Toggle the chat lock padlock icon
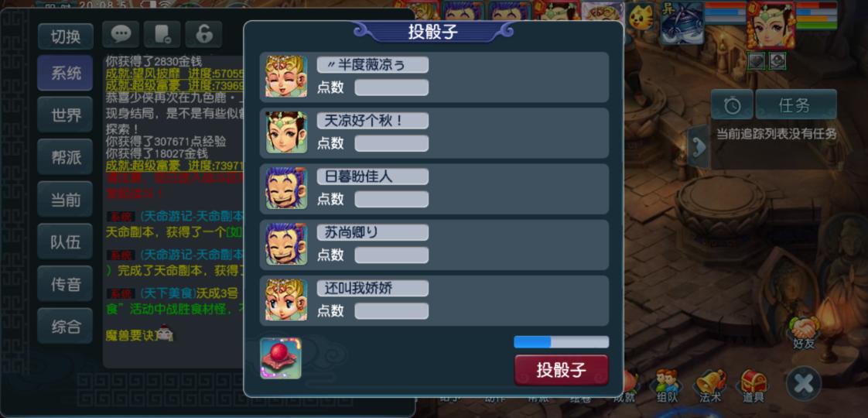 tap(203, 34)
